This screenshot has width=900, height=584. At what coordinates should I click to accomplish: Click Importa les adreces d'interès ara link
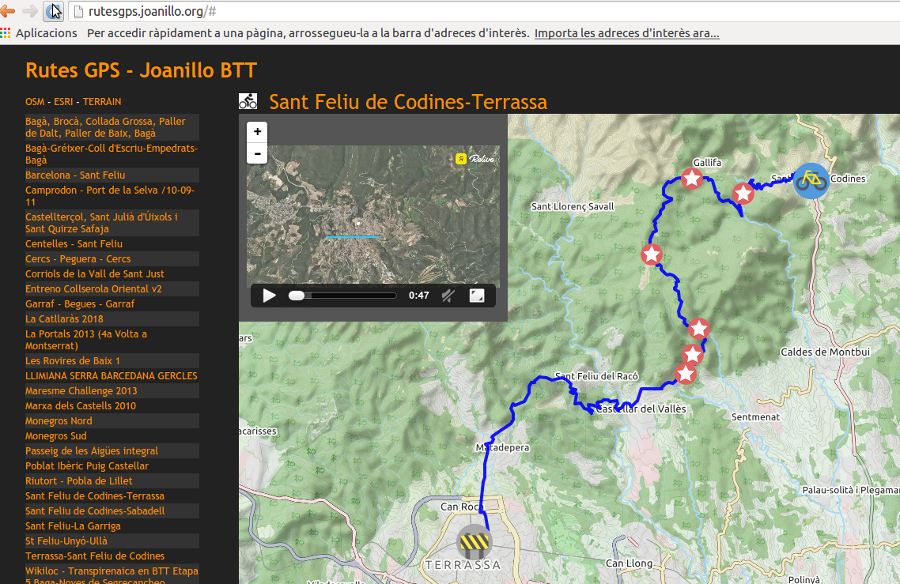627,33
